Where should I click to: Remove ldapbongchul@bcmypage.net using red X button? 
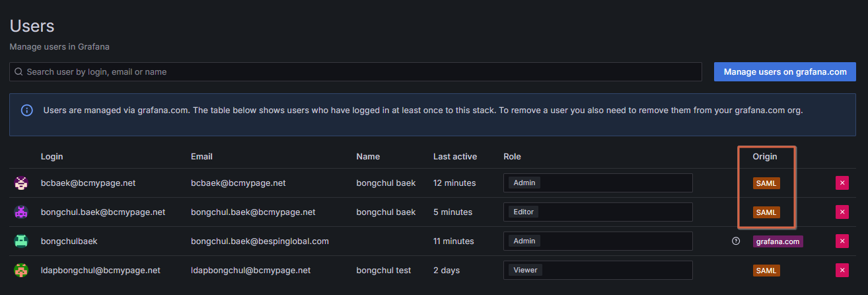(x=842, y=271)
